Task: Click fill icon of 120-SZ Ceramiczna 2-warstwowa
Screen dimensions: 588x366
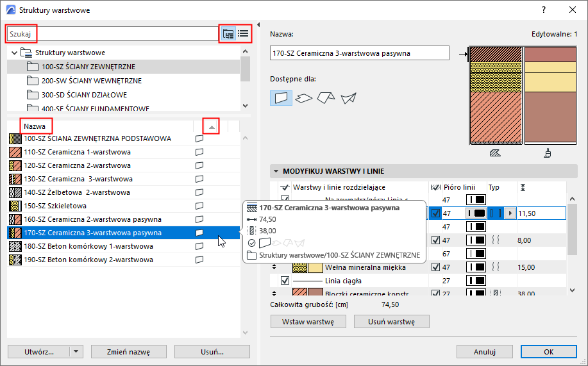Action: [15, 165]
